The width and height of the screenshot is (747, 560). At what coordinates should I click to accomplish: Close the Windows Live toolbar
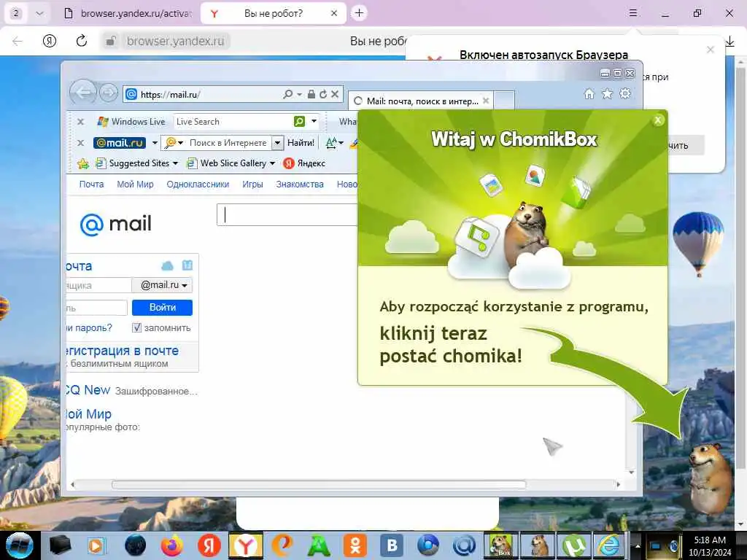(80, 122)
